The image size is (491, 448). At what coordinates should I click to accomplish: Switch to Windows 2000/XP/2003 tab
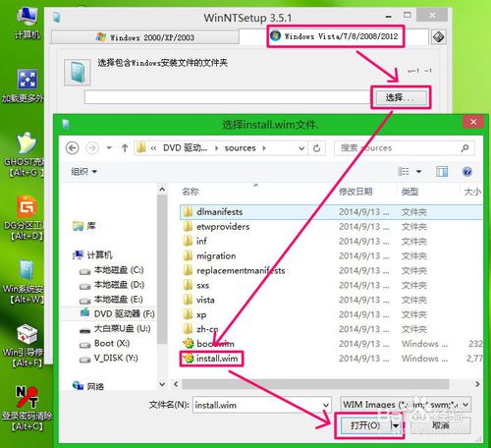[x=145, y=37]
